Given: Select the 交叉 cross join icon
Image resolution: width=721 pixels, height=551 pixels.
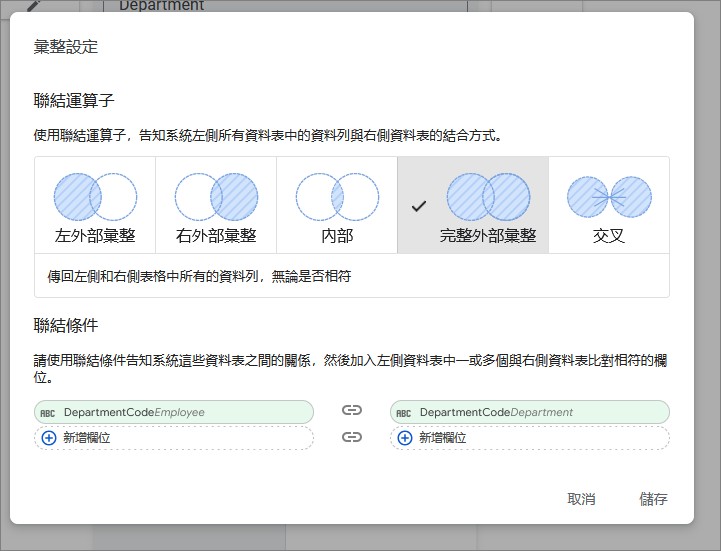Looking at the screenshot, I should pos(609,197).
